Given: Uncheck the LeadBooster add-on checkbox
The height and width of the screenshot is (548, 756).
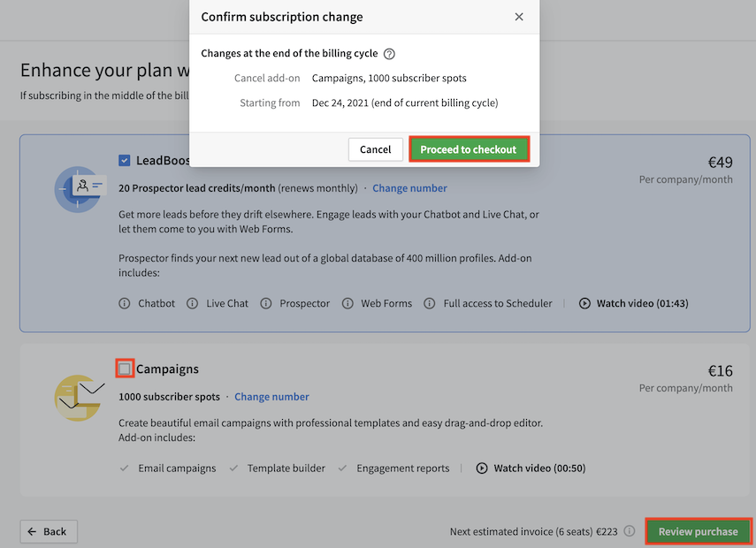Looking at the screenshot, I should [125, 161].
